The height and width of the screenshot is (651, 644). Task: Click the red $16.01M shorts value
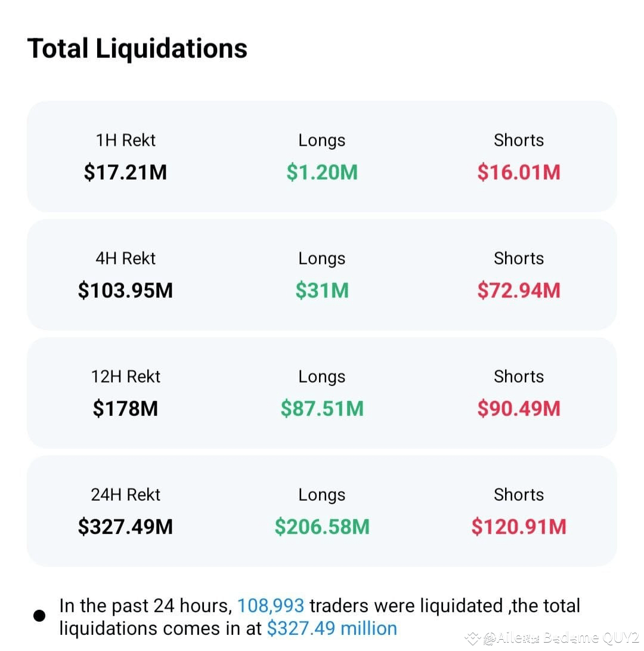[519, 172]
